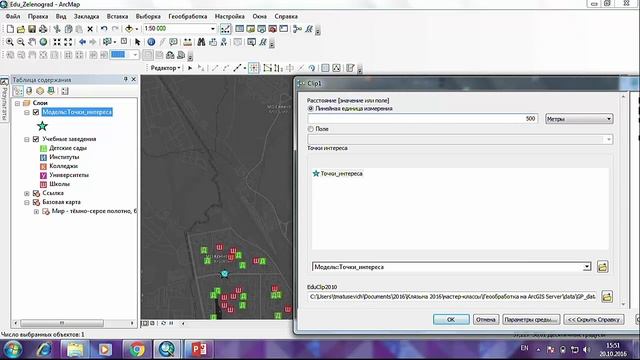Open a map document with the folder icon
Screen dimensions: 640x360
(x=21, y=29)
